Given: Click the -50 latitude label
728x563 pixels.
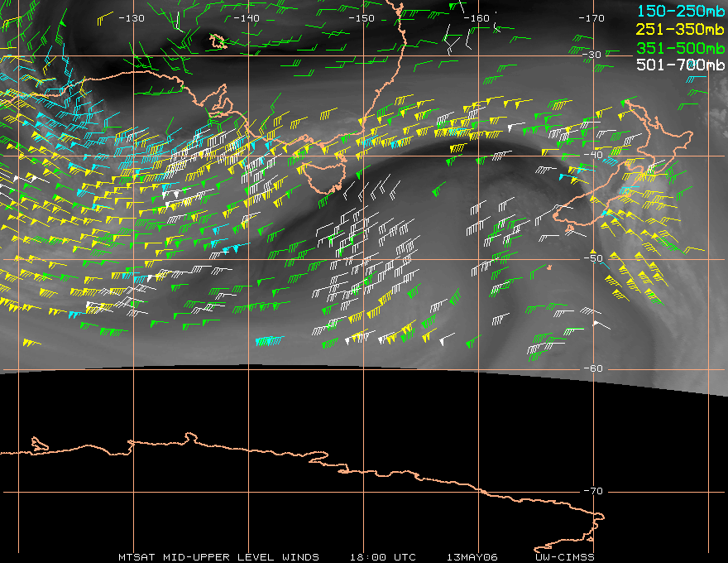Looking at the screenshot, I should click(x=593, y=257).
